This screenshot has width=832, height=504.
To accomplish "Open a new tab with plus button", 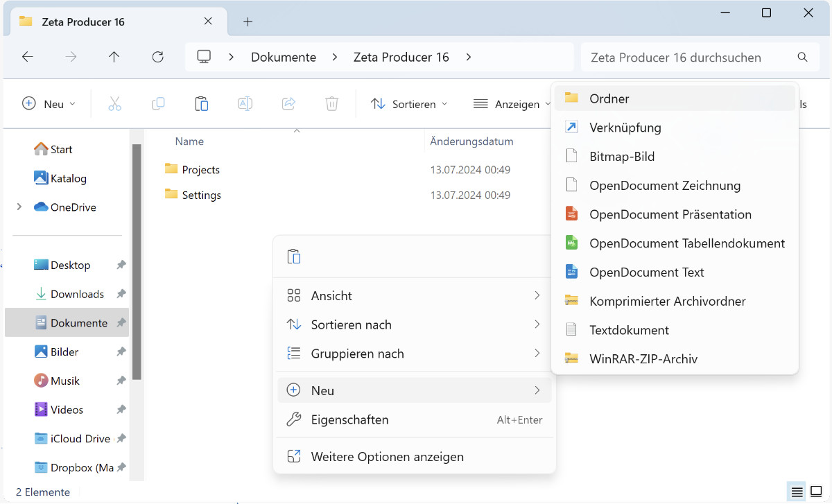I will [x=248, y=21].
